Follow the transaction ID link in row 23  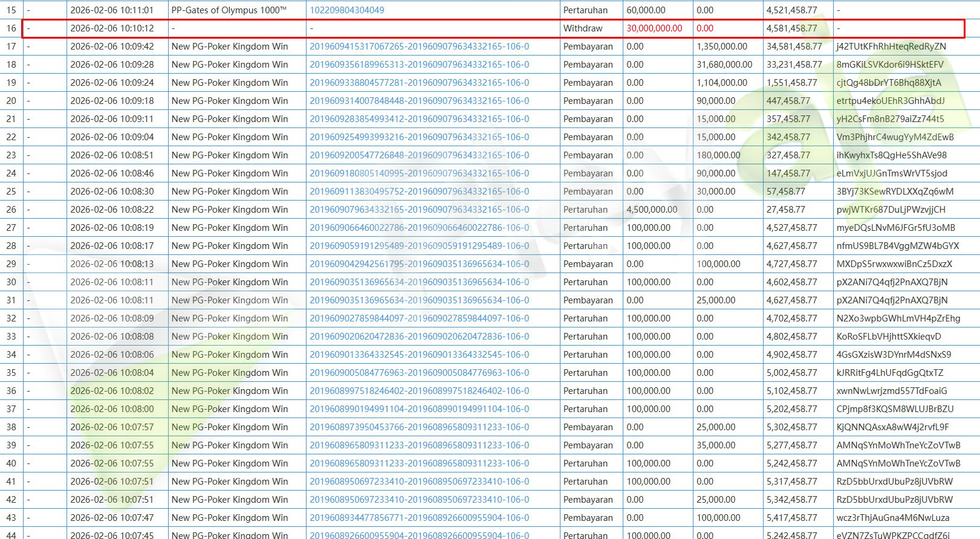click(419, 155)
